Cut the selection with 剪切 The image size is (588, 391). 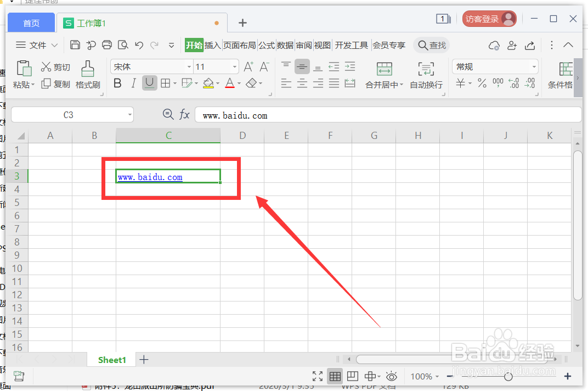tap(55, 67)
